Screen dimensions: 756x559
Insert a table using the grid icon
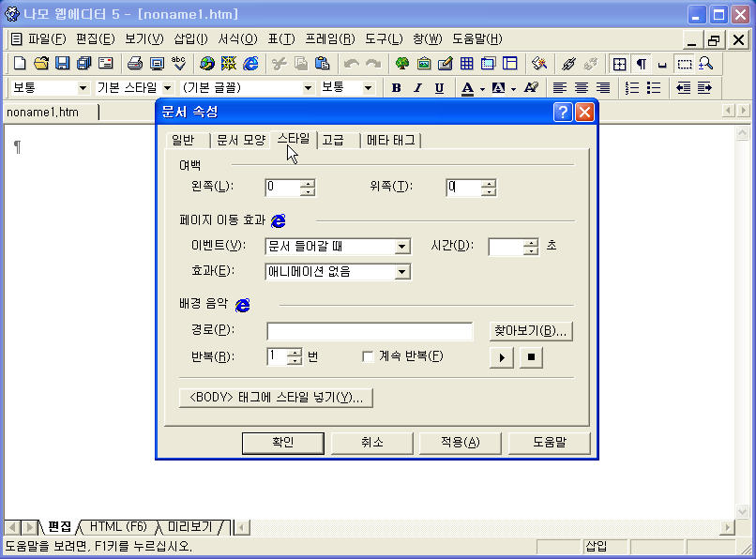(x=467, y=63)
